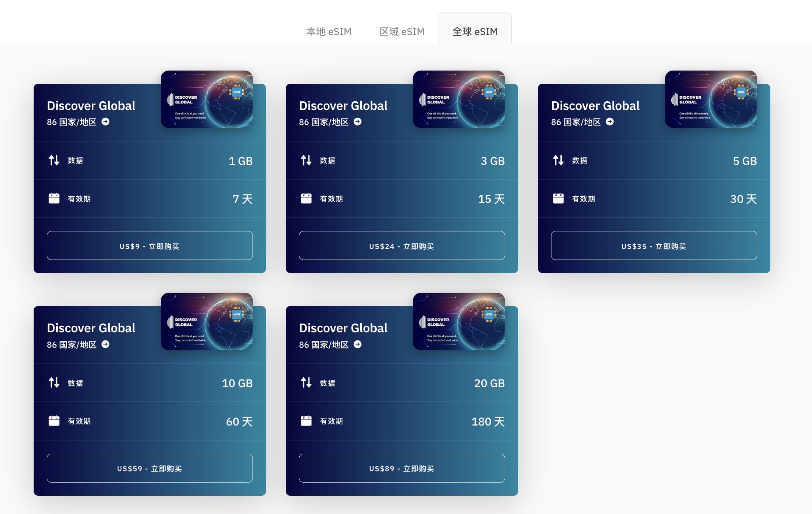Select the 全球 eSIM tab
Image resolution: width=812 pixels, height=514 pixels.
475,32
